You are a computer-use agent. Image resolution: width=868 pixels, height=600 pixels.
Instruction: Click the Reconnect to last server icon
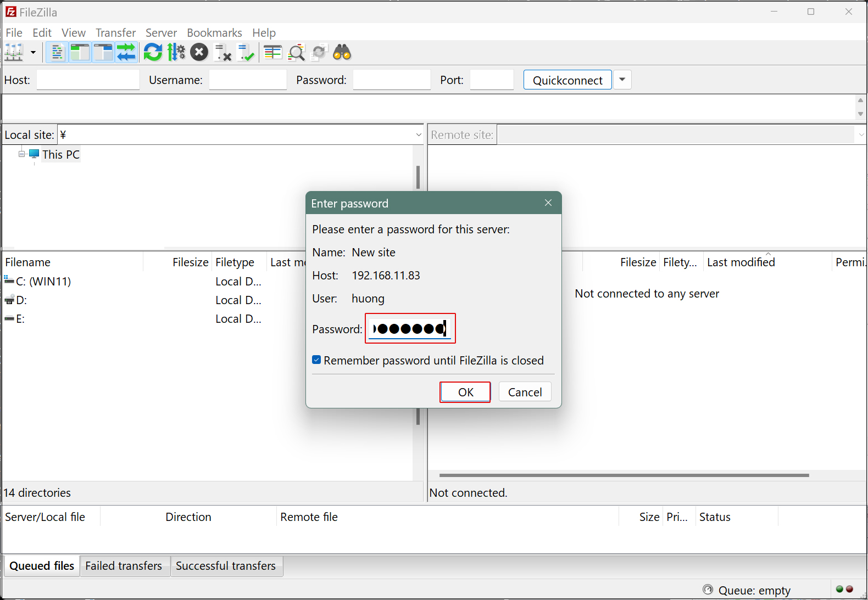pyautogui.click(x=246, y=53)
